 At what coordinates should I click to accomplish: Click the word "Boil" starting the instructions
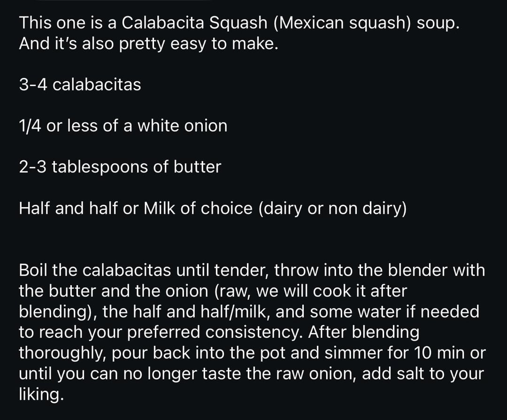(33, 270)
